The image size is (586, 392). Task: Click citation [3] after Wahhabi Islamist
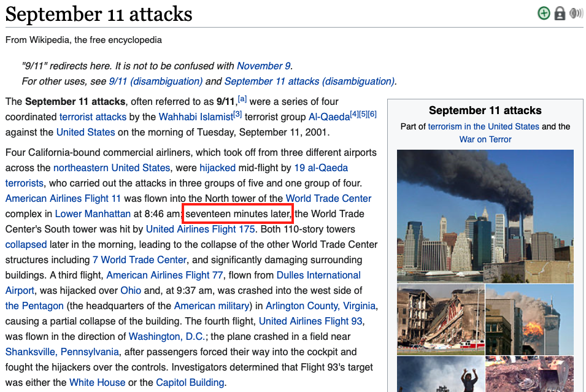(237, 114)
